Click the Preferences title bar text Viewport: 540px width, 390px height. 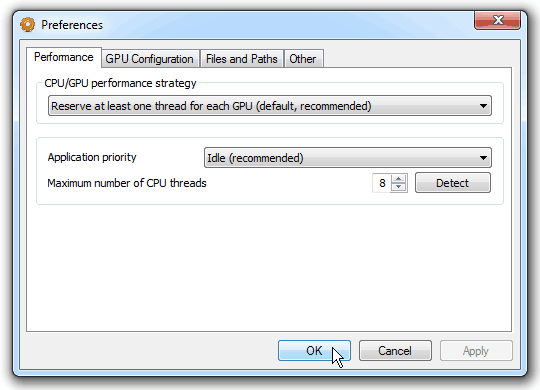[72, 25]
